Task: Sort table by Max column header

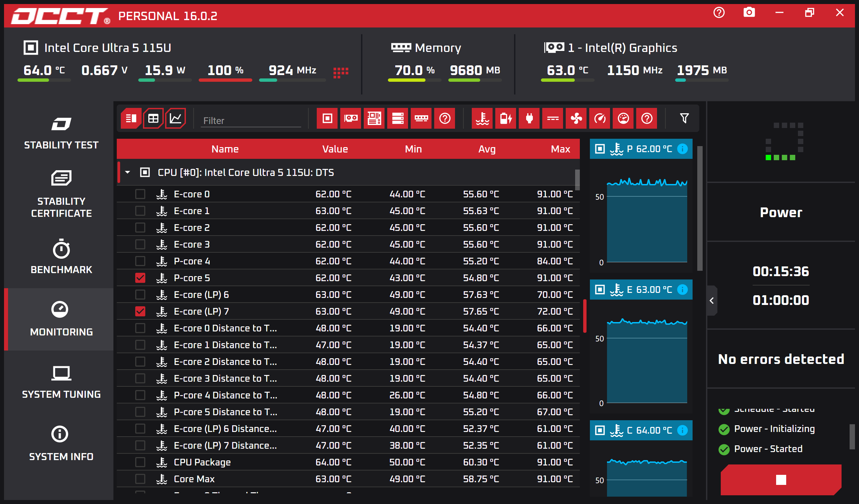Action: click(560, 149)
